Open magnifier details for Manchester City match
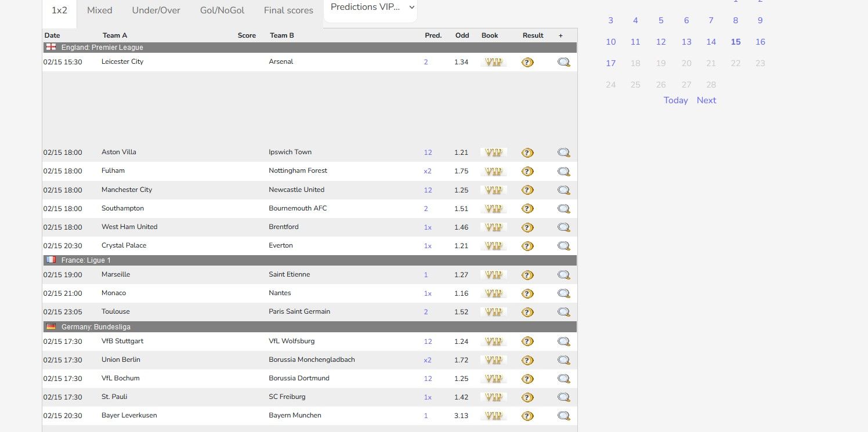 point(564,190)
